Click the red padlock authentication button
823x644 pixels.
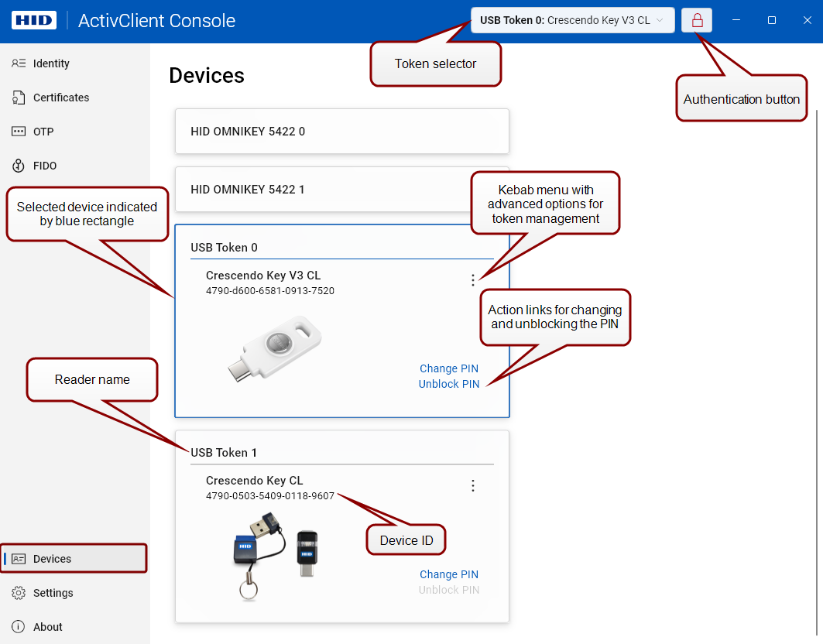(697, 21)
